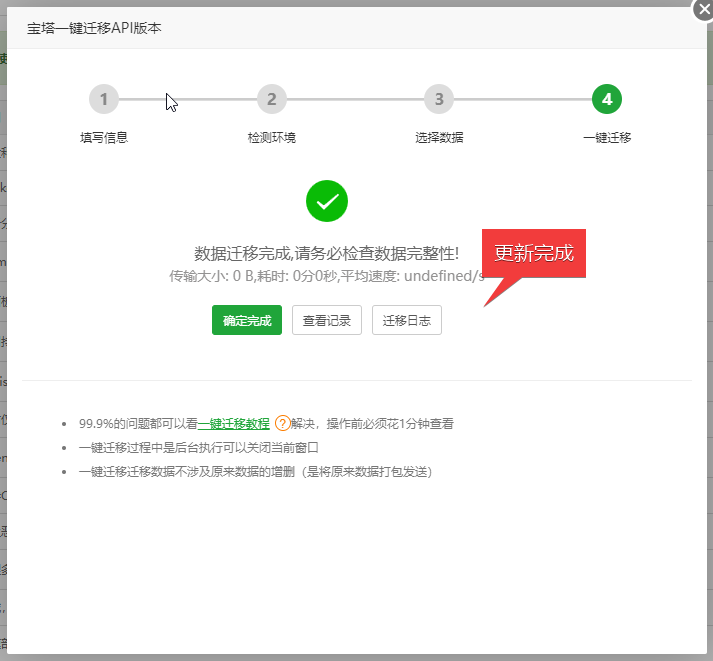Click the 数据迁移完成 completion message

[326, 253]
